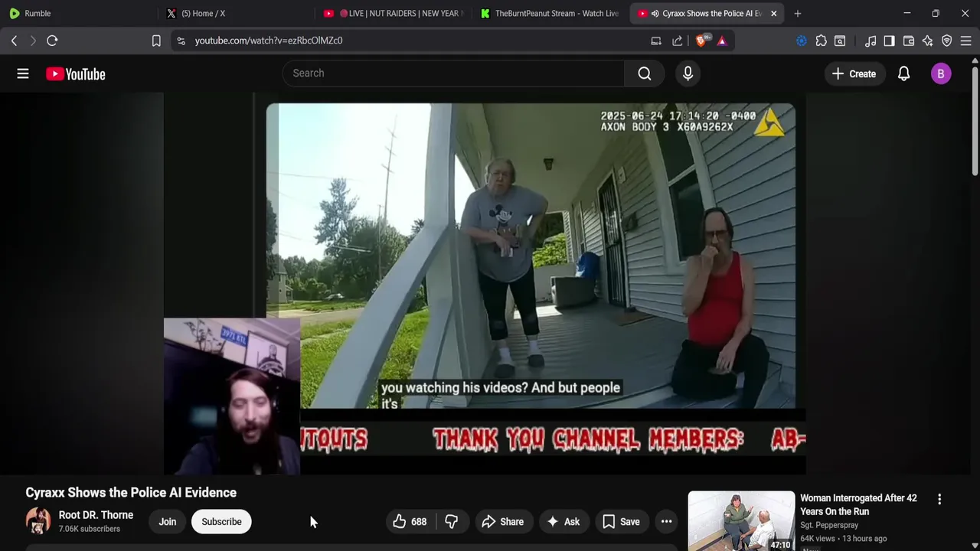Image resolution: width=980 pixels, height=551 pixels.
Task: Dislike the video with thumbs down
Action: click(x=452, y=522)
